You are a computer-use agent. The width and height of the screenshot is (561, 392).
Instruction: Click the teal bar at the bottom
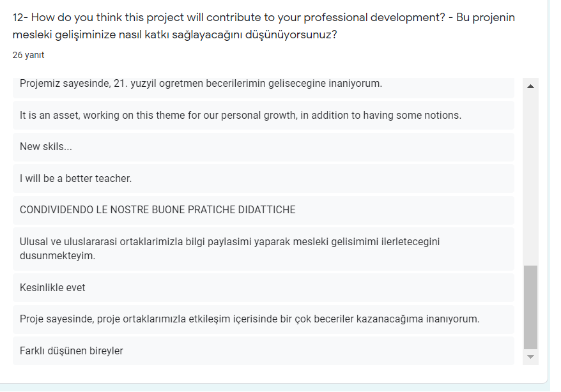[256, 388]
